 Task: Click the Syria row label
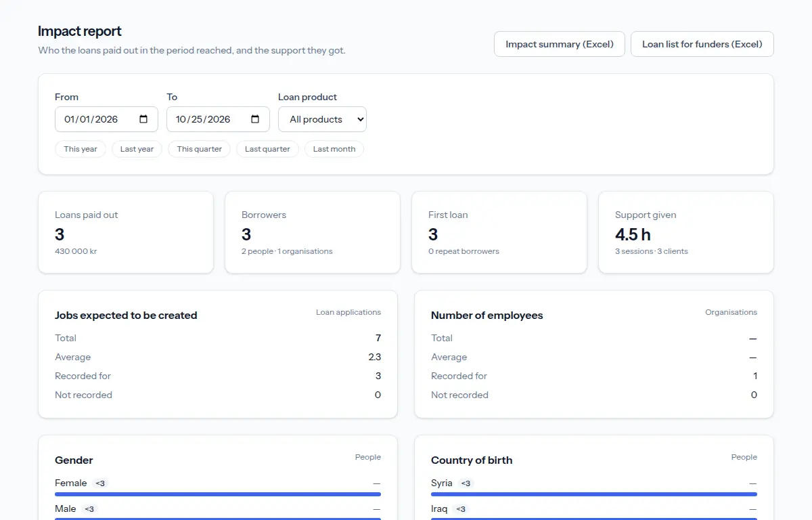coord(442,483)
